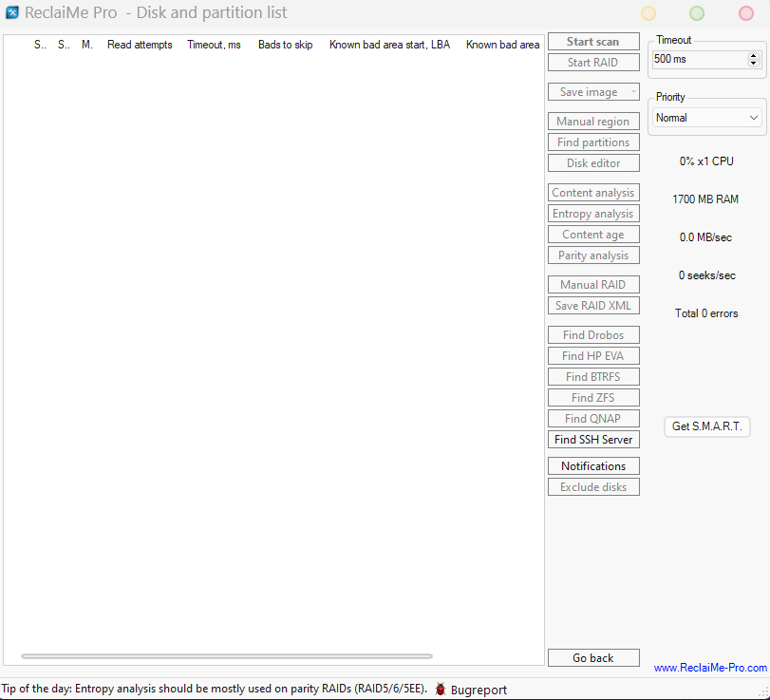
Task: Click the Find Drobos button
Action: 593,335
